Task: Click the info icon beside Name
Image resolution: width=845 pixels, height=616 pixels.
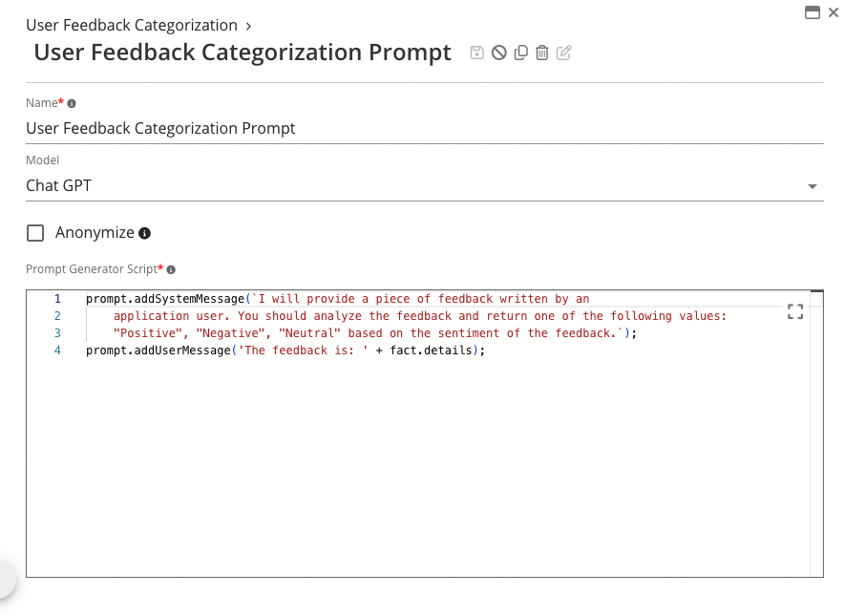Action: (72, 103)
